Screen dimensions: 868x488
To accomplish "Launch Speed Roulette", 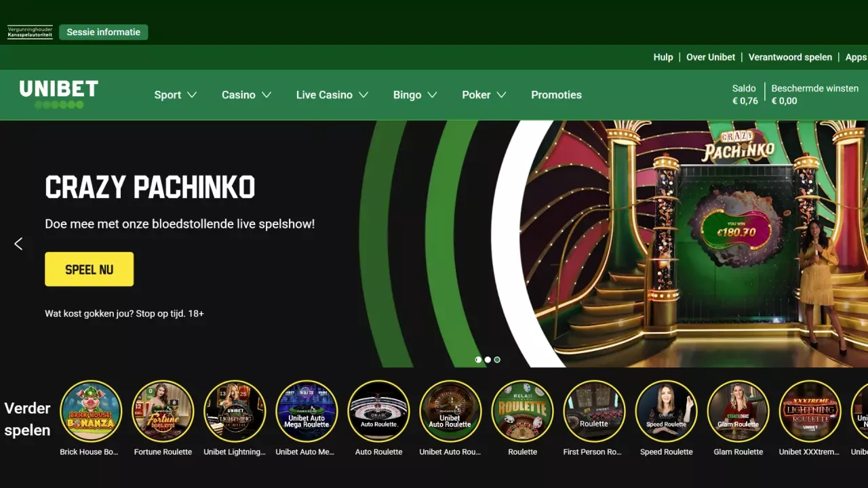I will click(666, 410).
